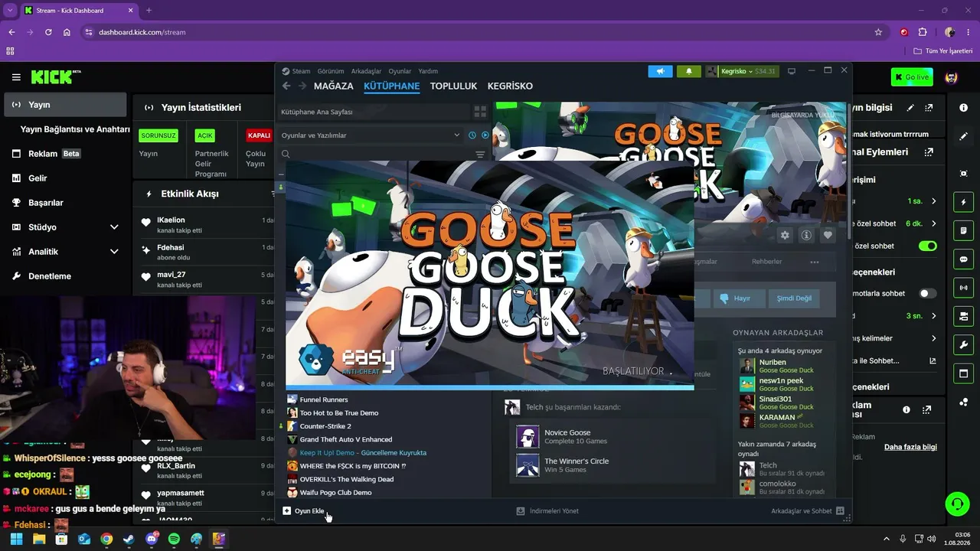Open Spotify from the taskbar

coord(174,539)
